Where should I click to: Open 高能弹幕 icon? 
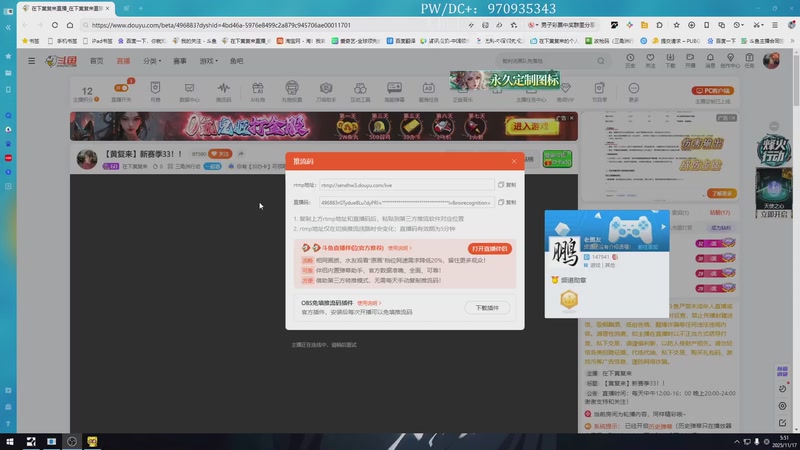pyautogui.click(x=394, y=91)
